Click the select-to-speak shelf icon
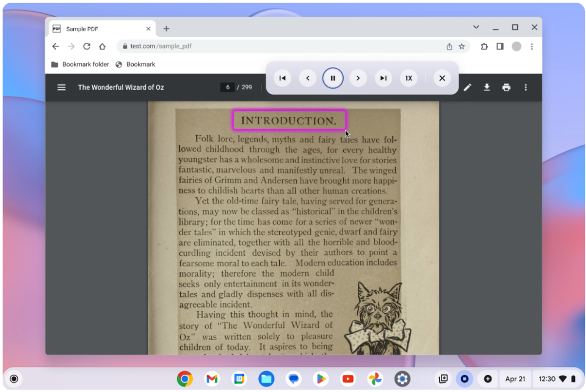Image resolution: width=586 pixels, height=392 pixels. coord(465,379)
